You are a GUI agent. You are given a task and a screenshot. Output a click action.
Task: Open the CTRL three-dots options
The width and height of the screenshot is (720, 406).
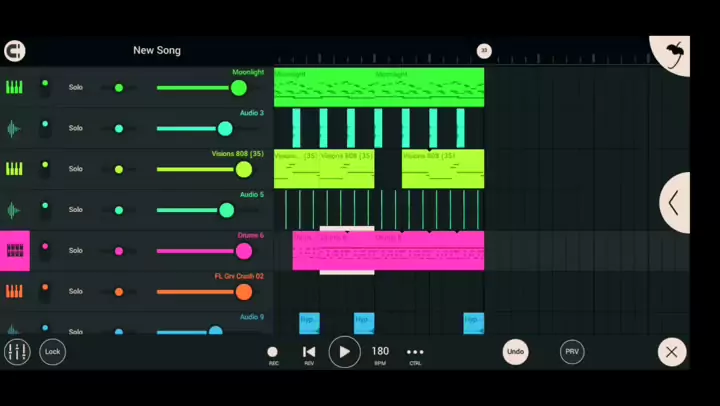coord(415,352)
